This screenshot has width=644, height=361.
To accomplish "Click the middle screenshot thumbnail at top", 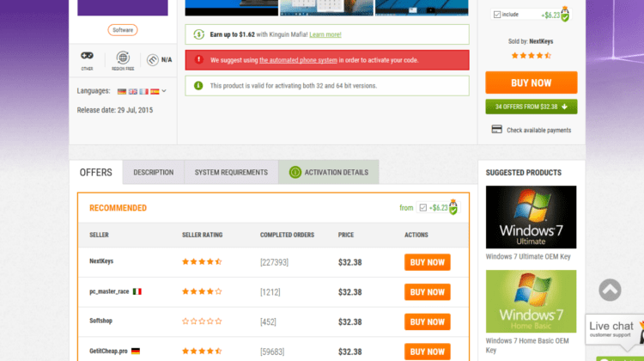I will pyautogui.click(x=326, y=8).
